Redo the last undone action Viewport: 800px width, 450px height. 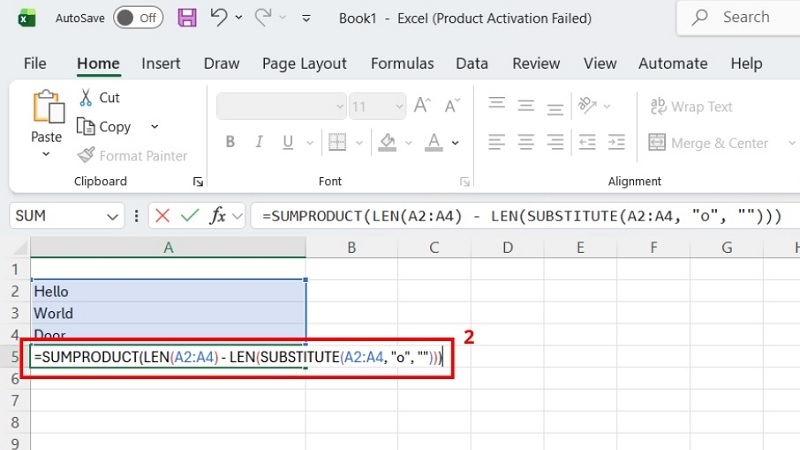click(263, 18)
